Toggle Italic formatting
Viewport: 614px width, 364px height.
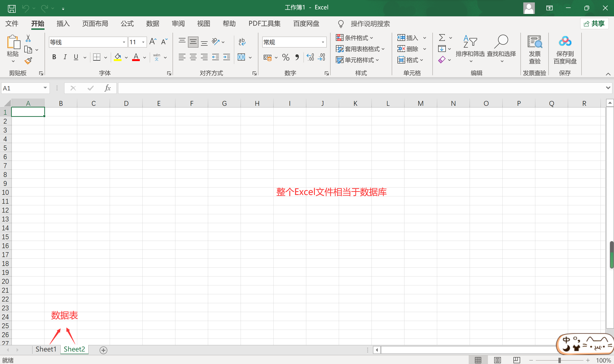(65, 57)
